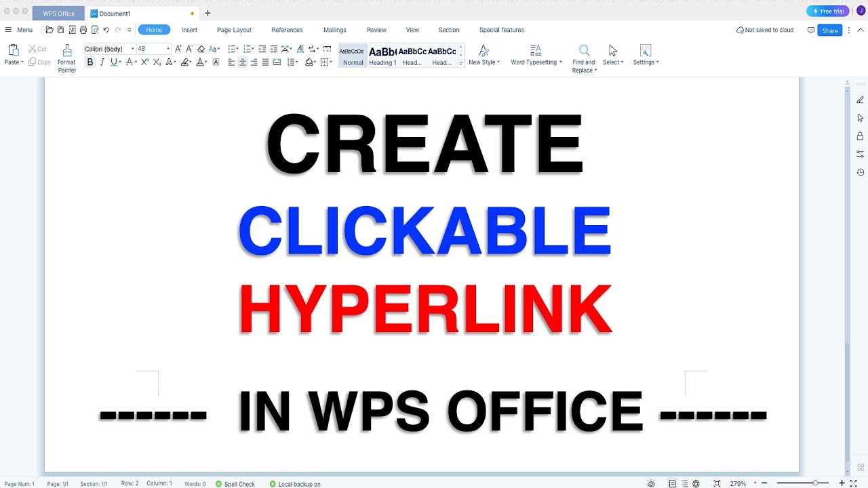Viewport: 868px width, 488px height.
Task: Click the pencil icon in right sidebar
Action: point(860,100)
